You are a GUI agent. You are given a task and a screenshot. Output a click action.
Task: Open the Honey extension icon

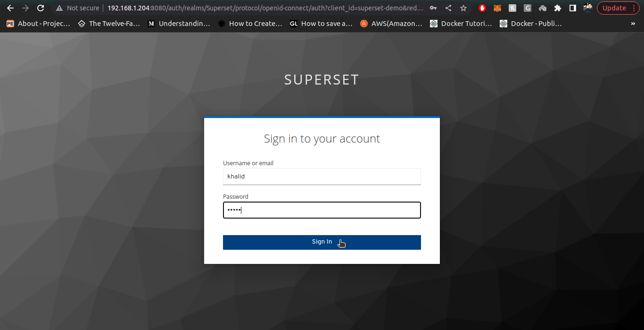[512, 8]
